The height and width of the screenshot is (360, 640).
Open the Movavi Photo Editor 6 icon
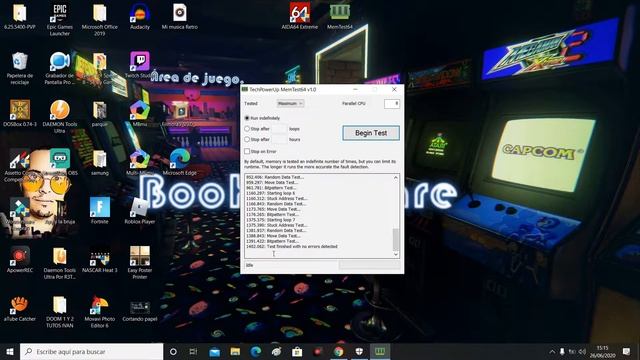(100, 311)
